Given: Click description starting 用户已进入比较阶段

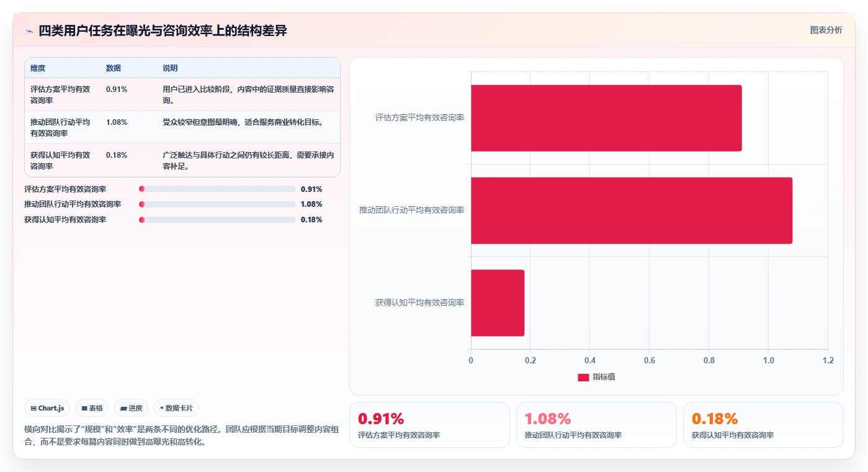Looking at the screenshot, I should coord(248,94).
